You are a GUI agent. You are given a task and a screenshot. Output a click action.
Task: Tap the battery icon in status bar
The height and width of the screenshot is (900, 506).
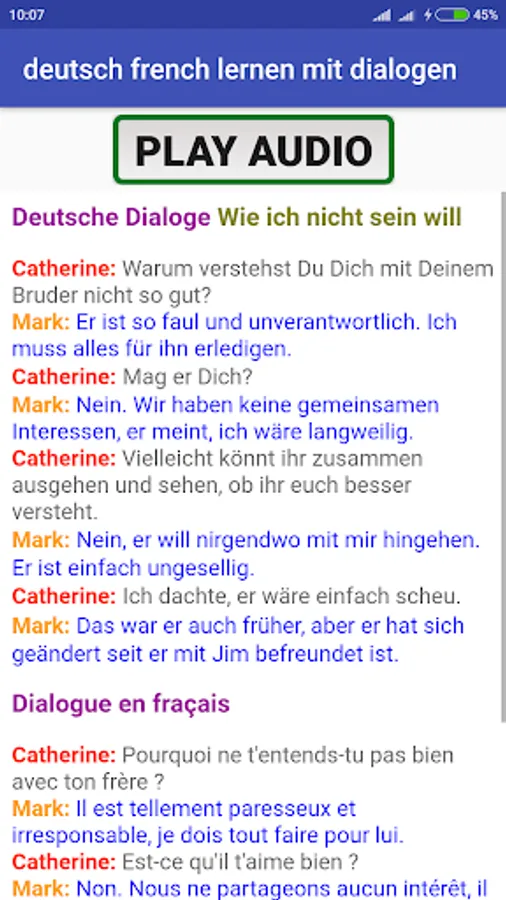click(452, 15)
